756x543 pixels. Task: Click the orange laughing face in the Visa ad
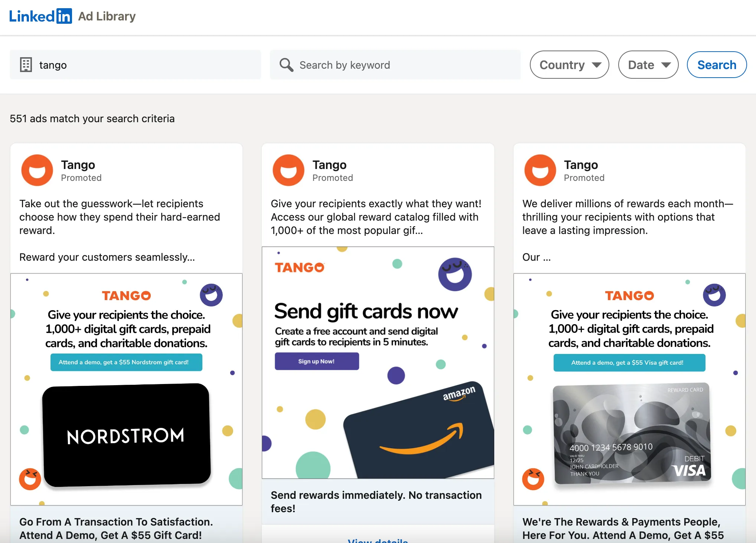533,479
